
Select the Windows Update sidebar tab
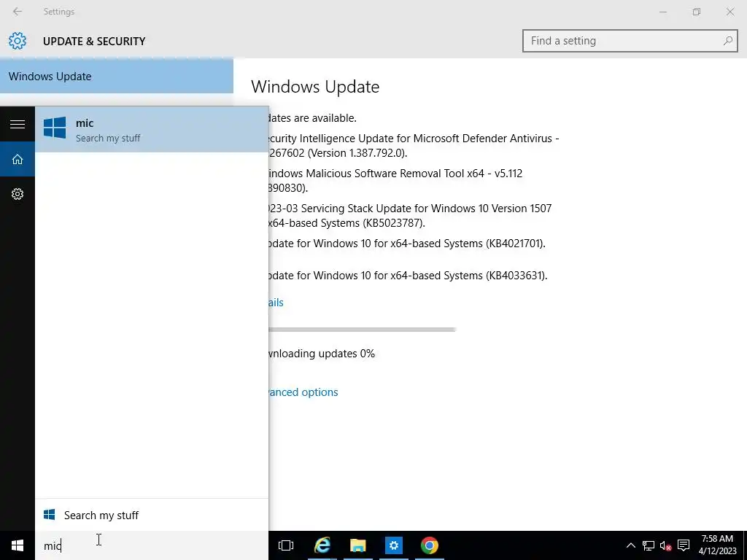(117, 76)
